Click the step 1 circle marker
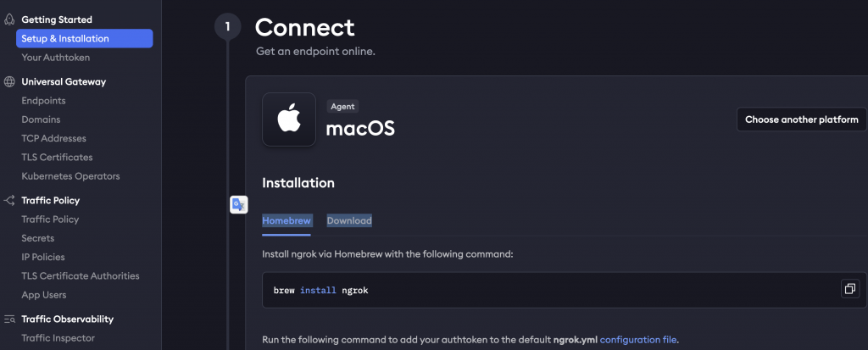The width and height of the screenshot is (868, 350). tap(226, 26)
